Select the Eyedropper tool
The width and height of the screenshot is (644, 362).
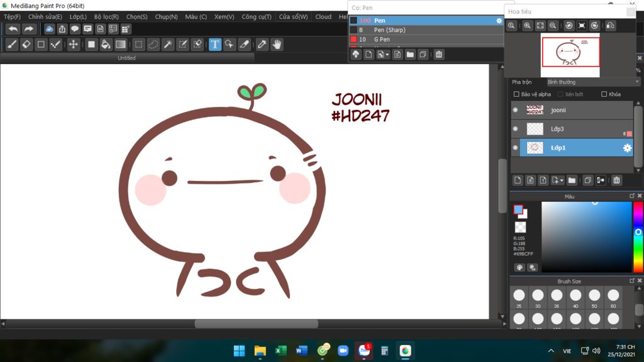(262, 45)
